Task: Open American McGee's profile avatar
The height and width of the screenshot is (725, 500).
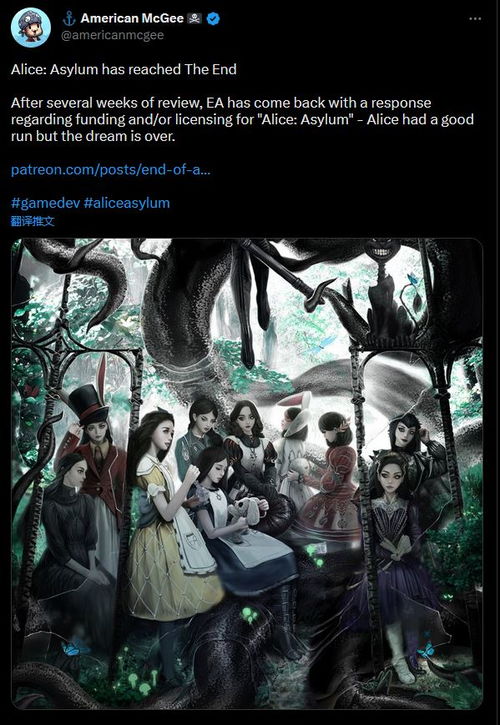Action: [x=31, y=27]
